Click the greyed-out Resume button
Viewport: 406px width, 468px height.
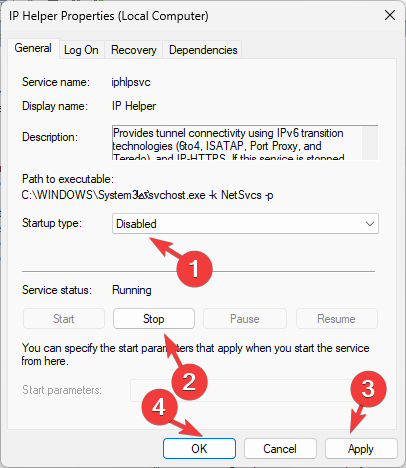tap(337, 319)
